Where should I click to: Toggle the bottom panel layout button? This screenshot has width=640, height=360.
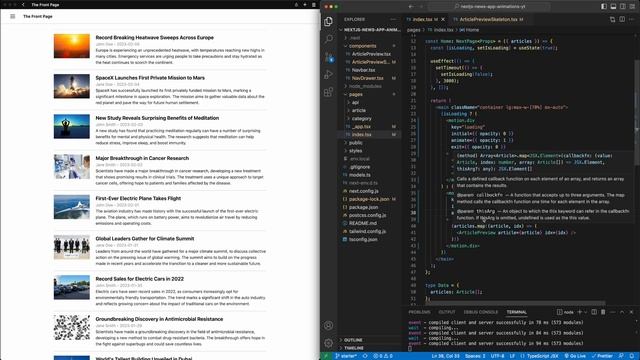(613, 7)
